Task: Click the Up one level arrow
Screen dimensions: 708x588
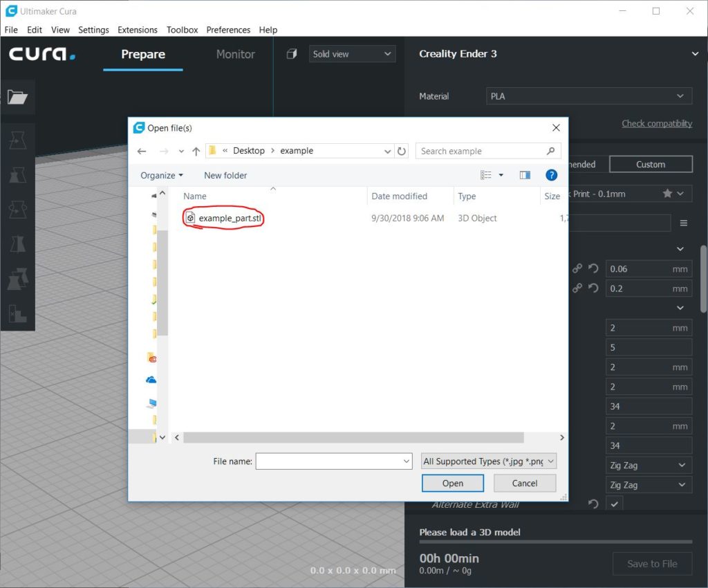Action: click(x=196, y=151)
